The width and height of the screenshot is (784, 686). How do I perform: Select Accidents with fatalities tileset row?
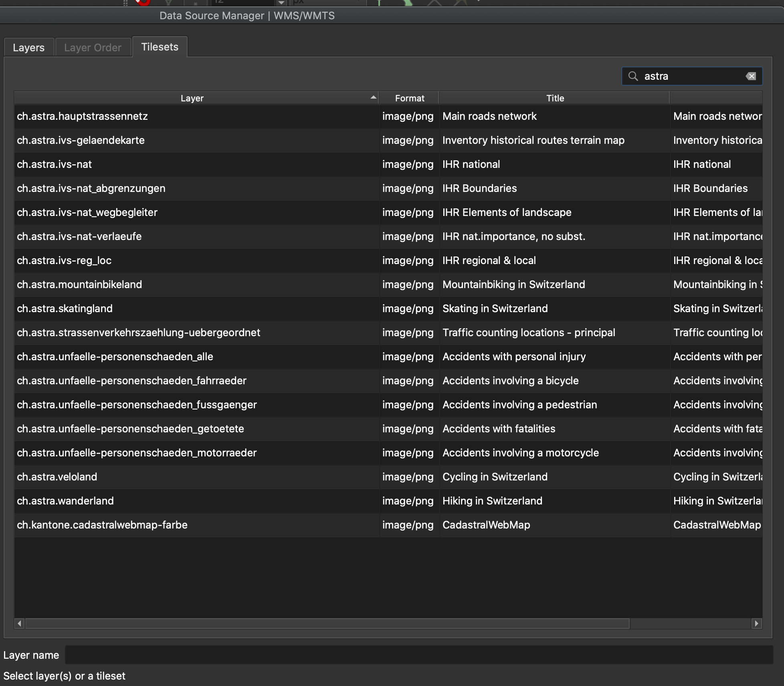pyautogui.click(x=499, y=429)
